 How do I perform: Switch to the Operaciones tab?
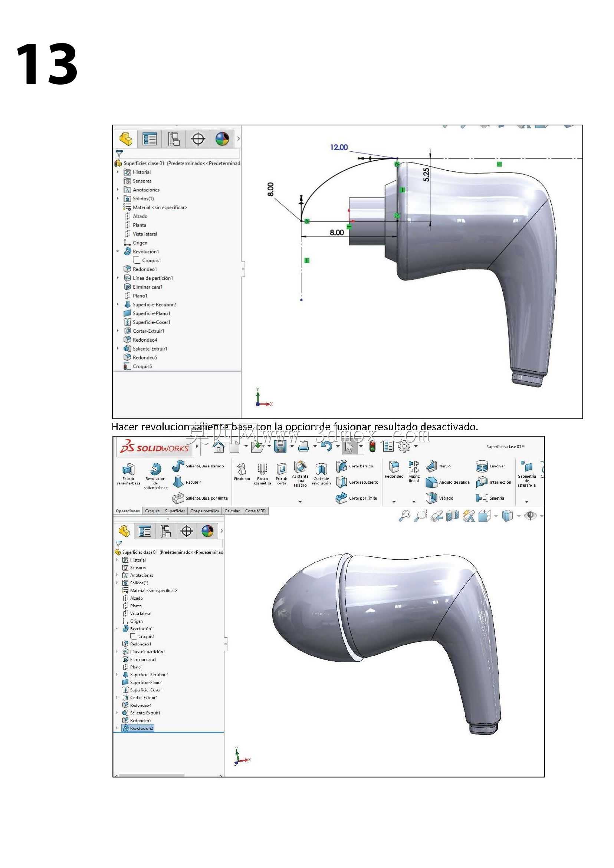pos(127,511)
